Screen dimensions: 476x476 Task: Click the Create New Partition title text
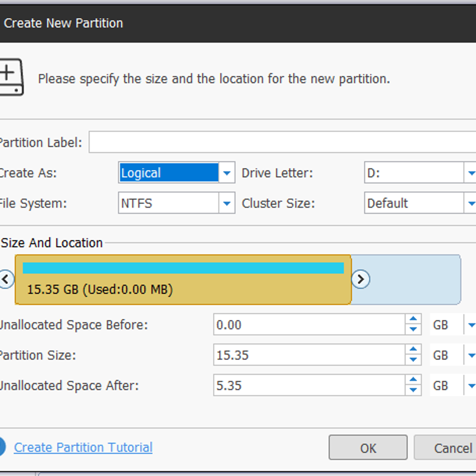point(63,23)
